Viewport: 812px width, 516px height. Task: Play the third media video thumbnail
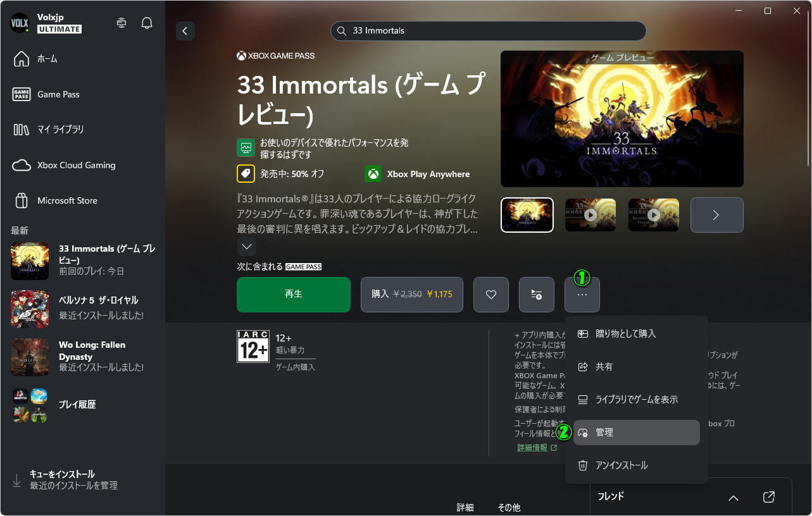coord(654,215)
